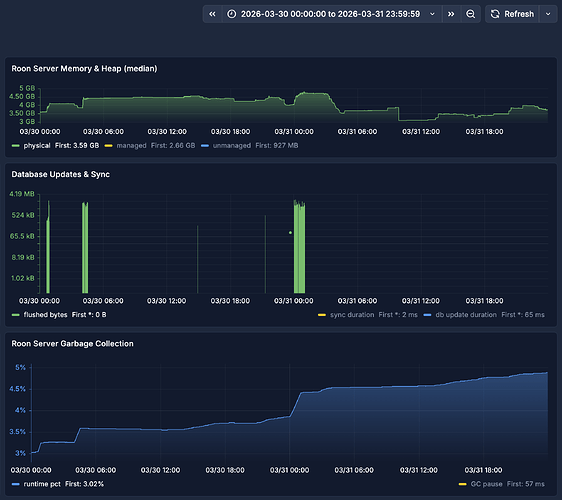This screenshot has height=500, width=562.
Task: Open the Roon Server Garbage Collection panel title
Action: tap(72, 343)
